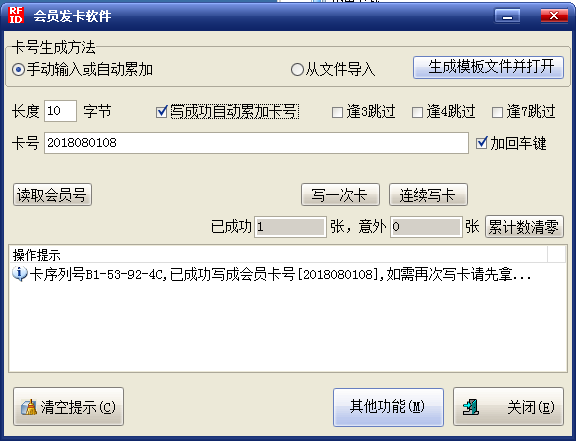
Task: Select 从文件导入 radio option
Action: [x=297, y=69]
